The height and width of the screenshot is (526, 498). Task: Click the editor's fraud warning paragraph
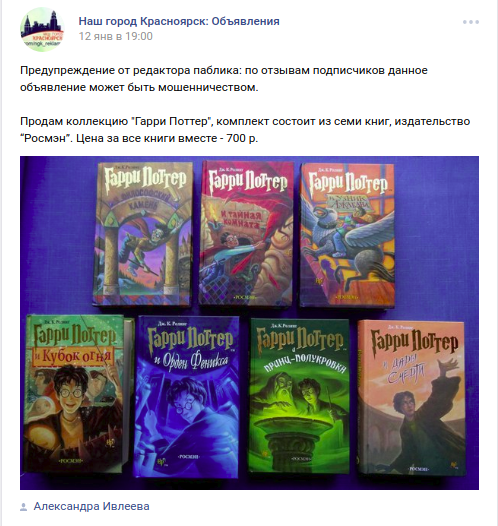[224, 79]
